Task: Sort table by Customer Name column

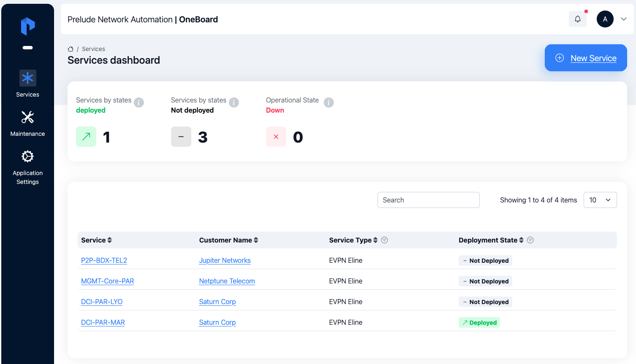Action: 256,240
